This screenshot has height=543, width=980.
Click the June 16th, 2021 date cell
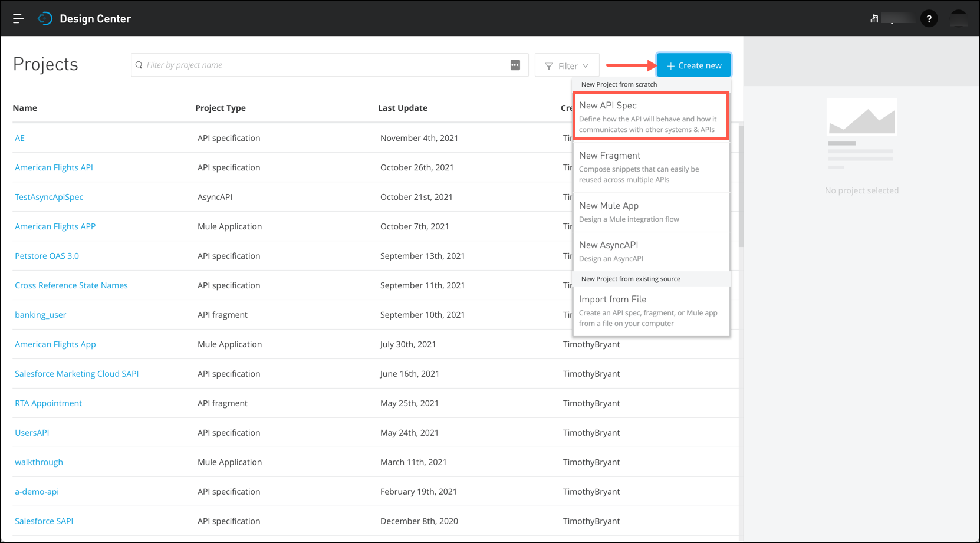(x=410, y=374)
